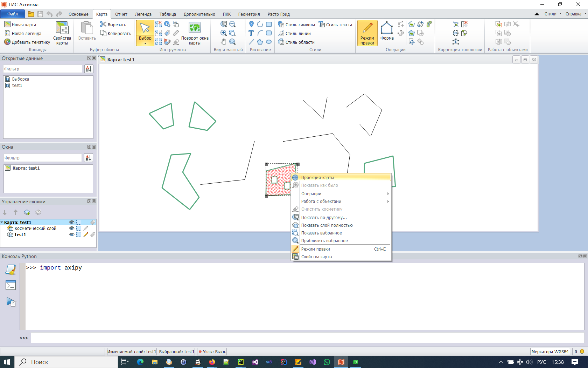Choose Показать слой полностью menu item
The image size is (588, 368).
coord(341,225)
